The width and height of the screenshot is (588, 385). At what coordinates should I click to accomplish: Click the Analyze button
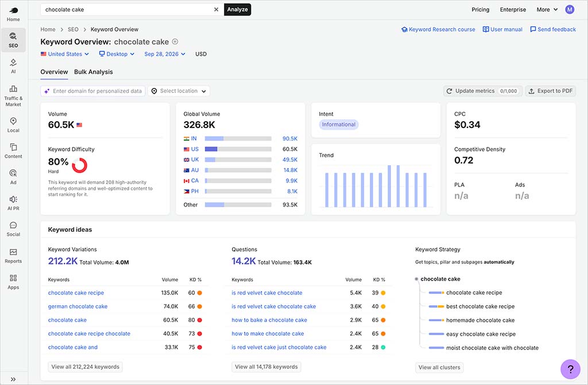click(237, 9)
